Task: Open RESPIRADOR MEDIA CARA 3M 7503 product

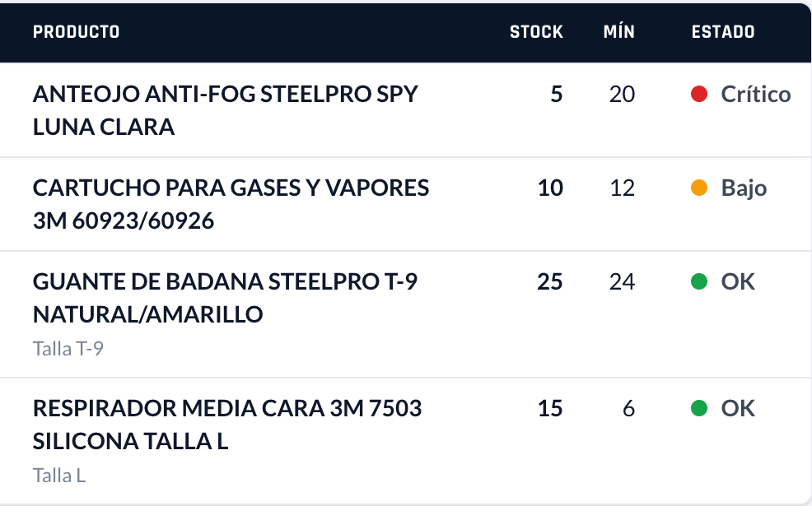Action: 227,425
